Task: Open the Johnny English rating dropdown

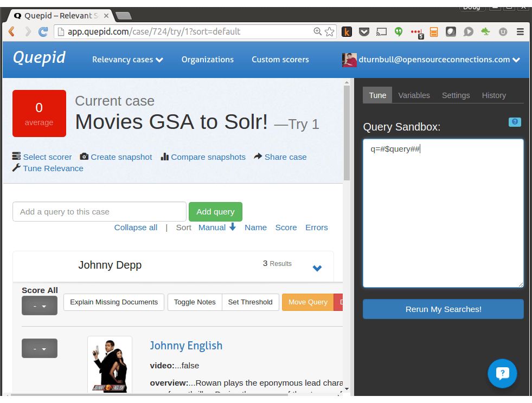Action: (40, 348)
